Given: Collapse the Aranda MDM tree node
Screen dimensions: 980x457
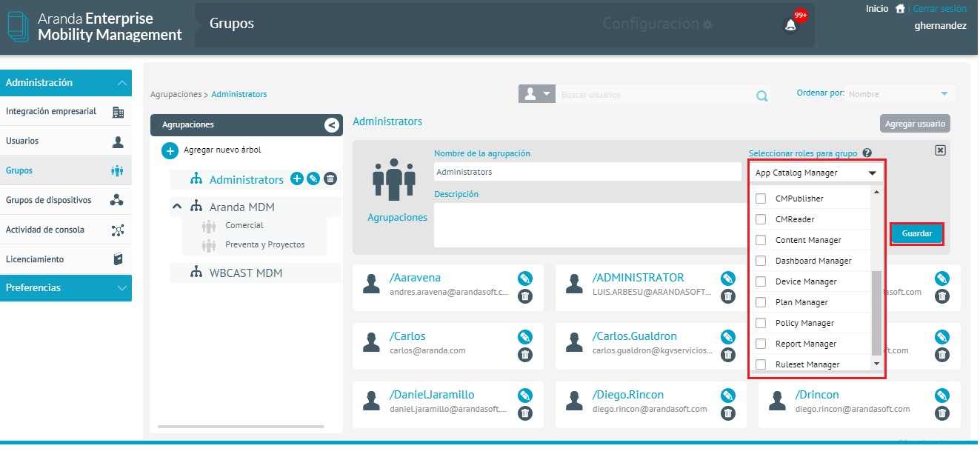Looking at the screenshot, I should (177, 207).
